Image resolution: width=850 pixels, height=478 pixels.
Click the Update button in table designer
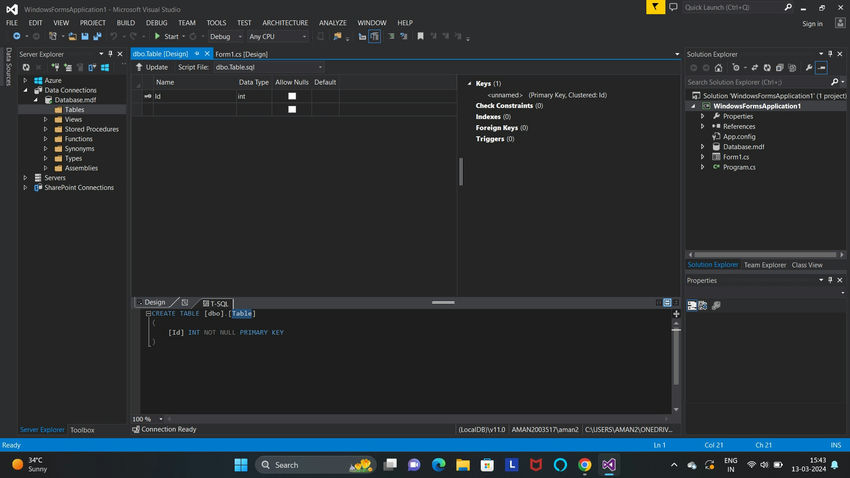(152, 67)
